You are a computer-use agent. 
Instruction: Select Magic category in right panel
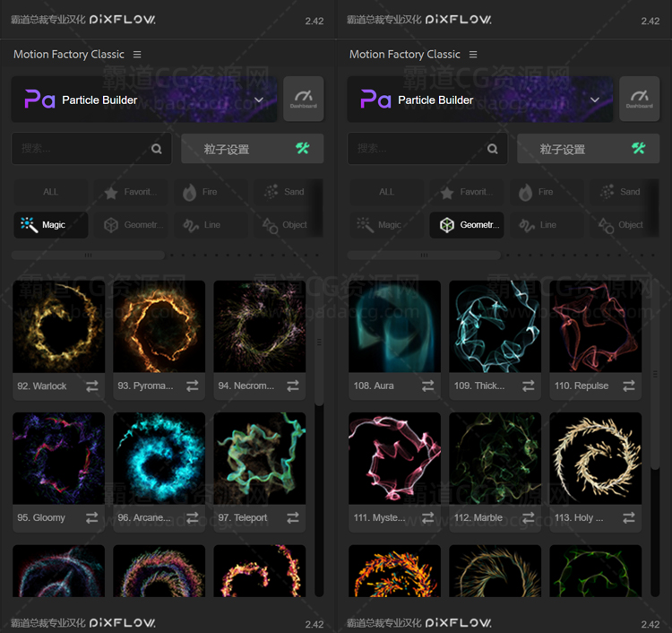click(x=386, y=225)
